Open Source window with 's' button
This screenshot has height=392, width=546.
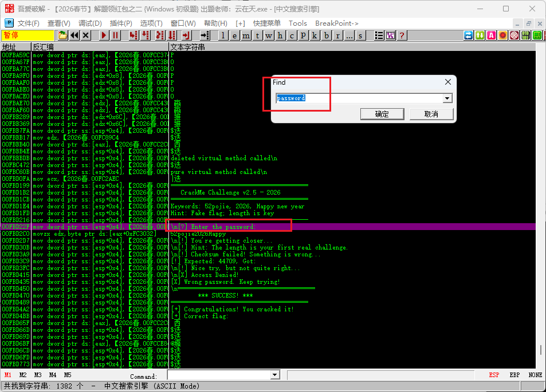coord(360,35)
